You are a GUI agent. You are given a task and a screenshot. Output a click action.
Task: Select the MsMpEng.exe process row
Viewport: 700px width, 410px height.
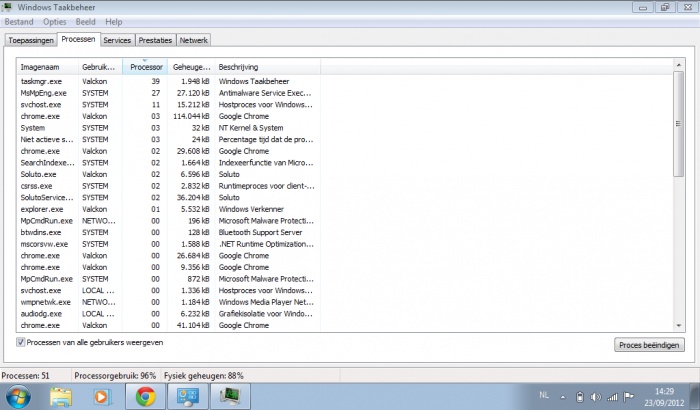click(x=168, y=93)
